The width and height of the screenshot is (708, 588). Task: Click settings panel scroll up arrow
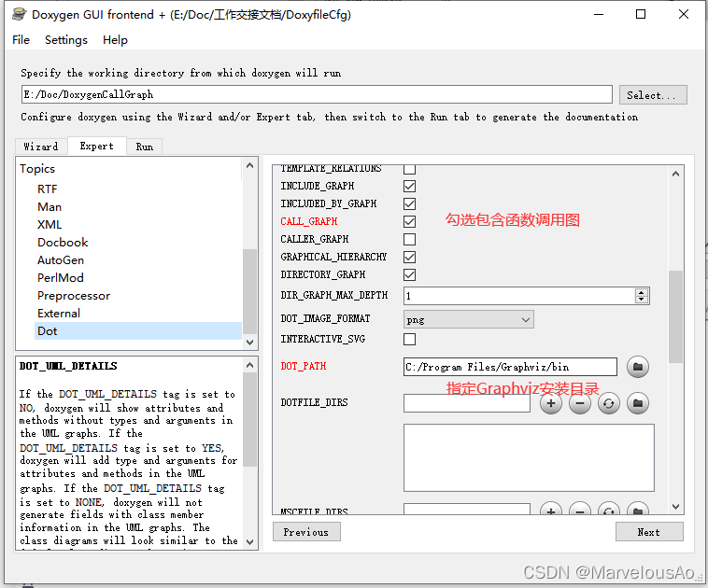675,174
